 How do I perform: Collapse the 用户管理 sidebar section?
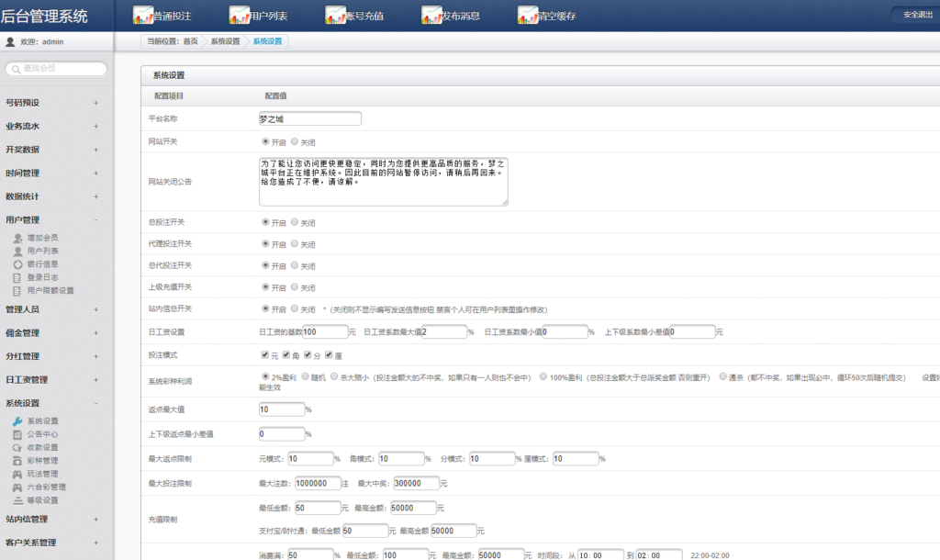(95, 219)
